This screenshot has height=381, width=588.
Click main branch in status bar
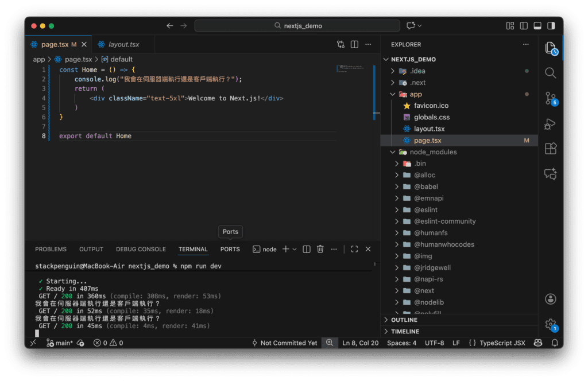point(59,343)
